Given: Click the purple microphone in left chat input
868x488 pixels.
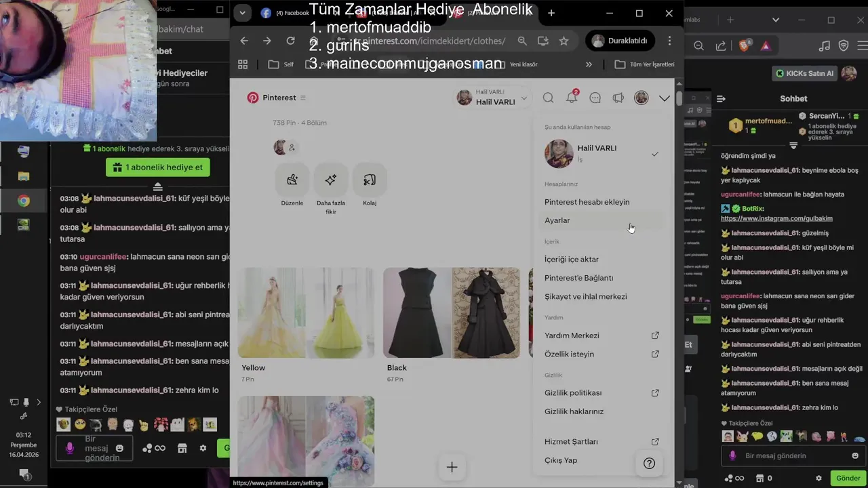Looking at the screenshot, I should [69, 448].
